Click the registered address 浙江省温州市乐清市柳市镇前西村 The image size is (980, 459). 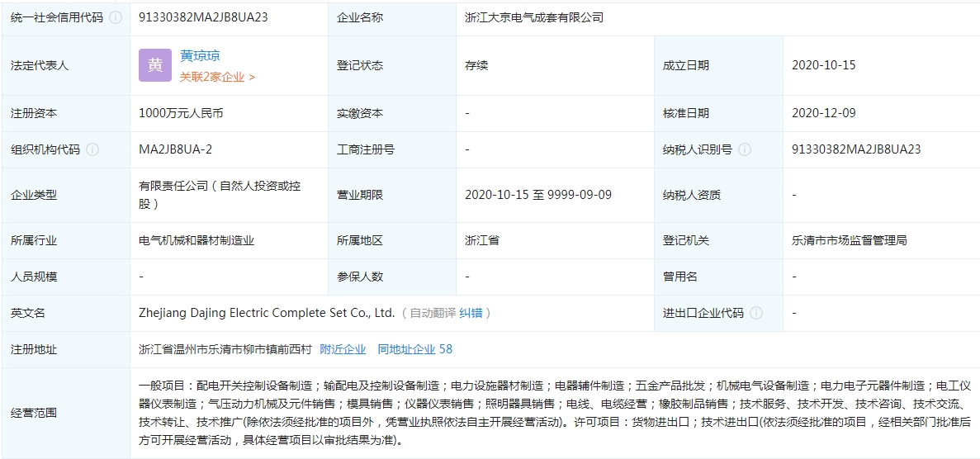pos(225,349)
